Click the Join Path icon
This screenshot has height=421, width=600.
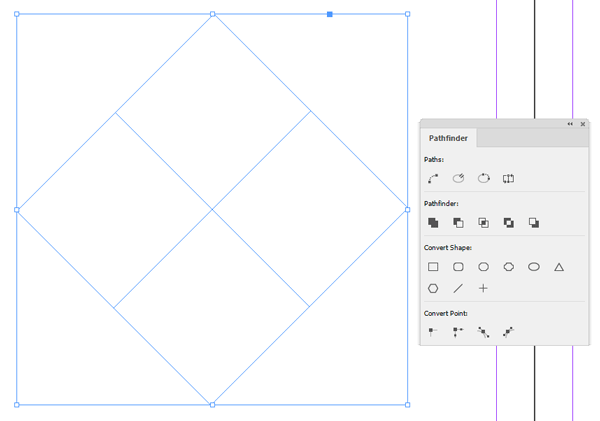pyautogui.click(x=433, y=179)
